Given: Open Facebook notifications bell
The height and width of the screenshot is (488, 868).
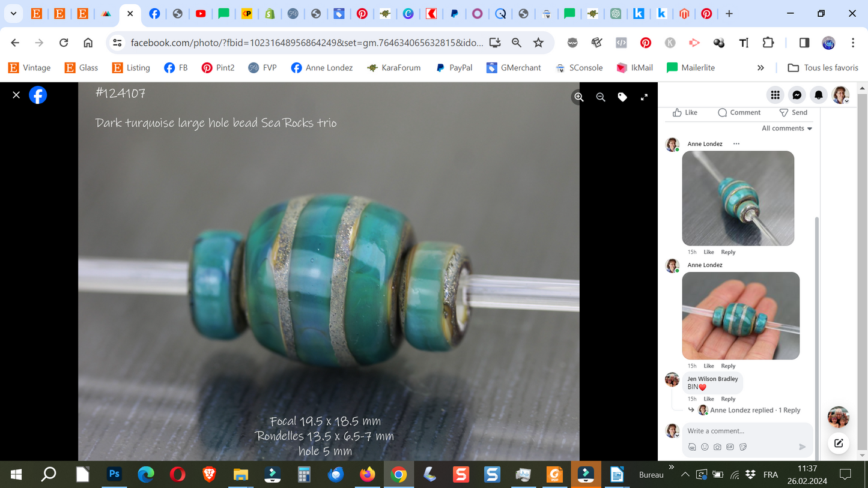Looking at the screenshot, I should pyautogui.click(x=818, y=95).
